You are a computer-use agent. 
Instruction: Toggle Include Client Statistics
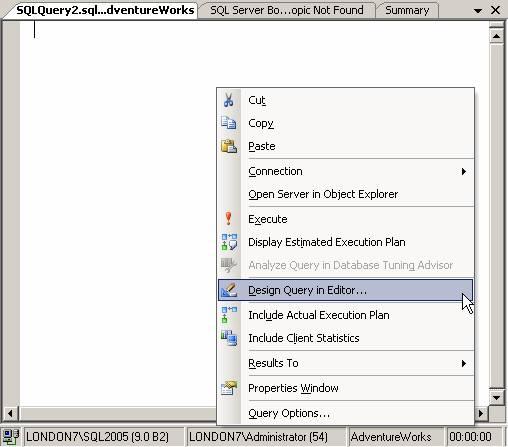pos(345,338)
